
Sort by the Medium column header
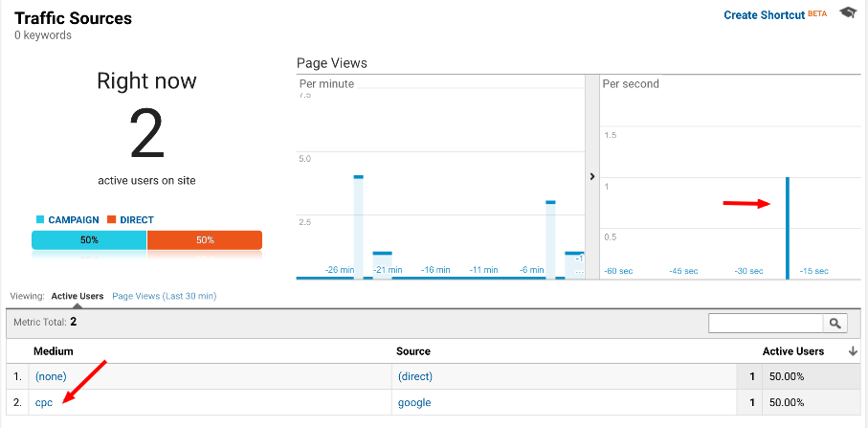coord(54,351)
